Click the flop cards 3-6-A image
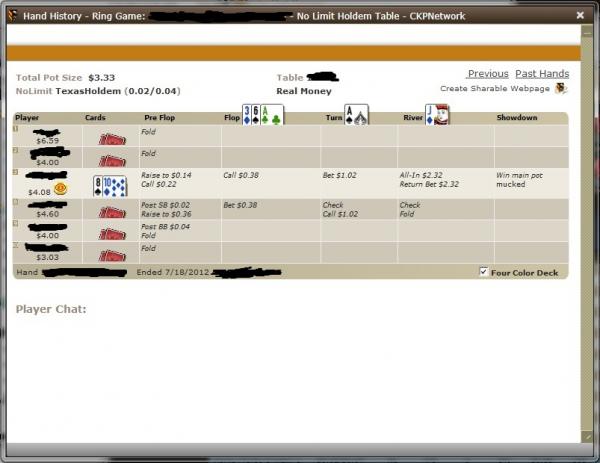600x463 pixels. (x=263, y=115)
